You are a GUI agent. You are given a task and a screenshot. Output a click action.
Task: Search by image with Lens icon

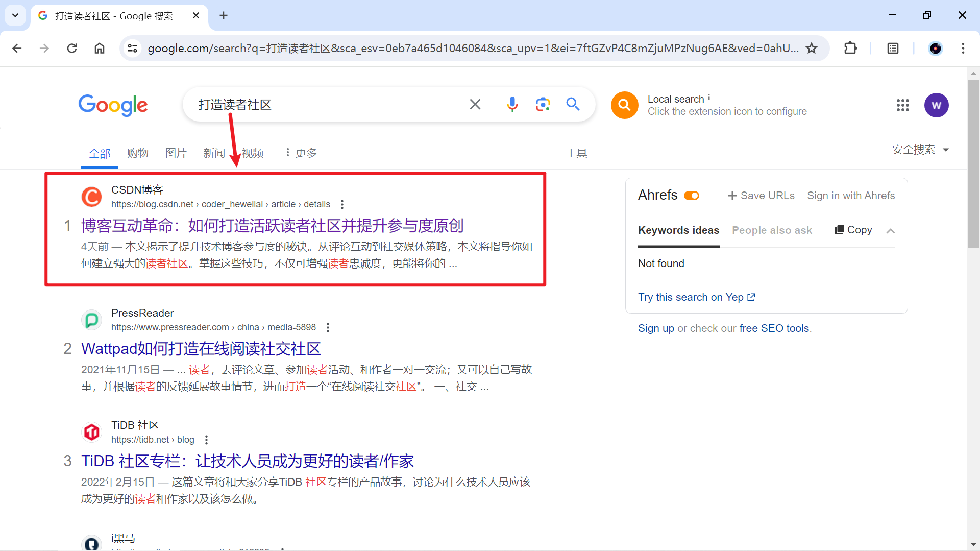pyautogui.click(x=543, y=105)
